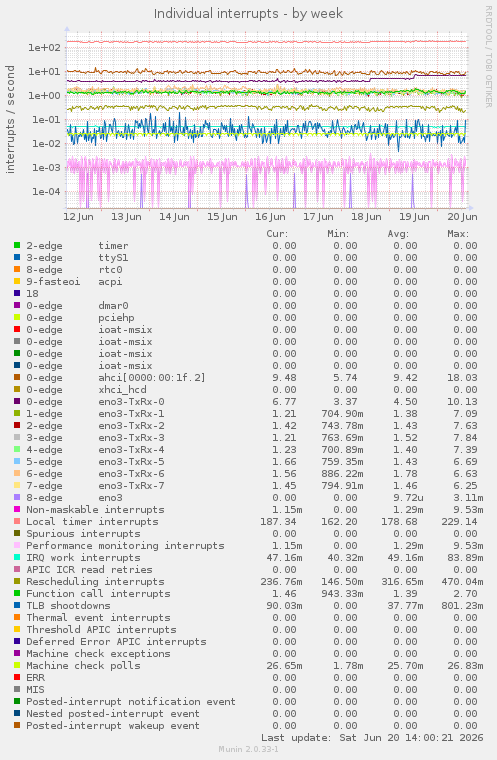
Task: Click the RRDTOOL / TOBI OETIKER watermark
Action: pos(488,57)
